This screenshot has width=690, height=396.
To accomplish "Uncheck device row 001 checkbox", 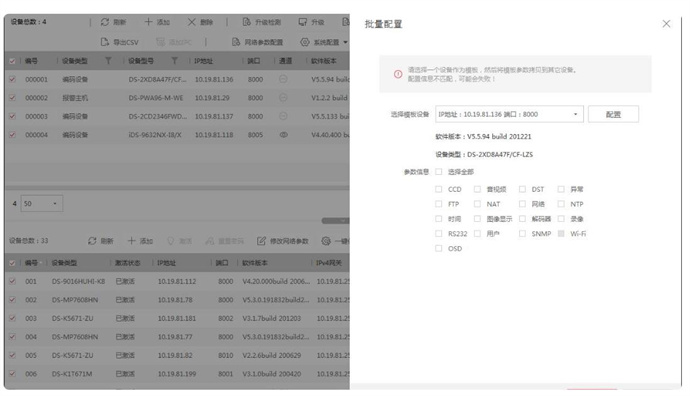I will (12, 281).
